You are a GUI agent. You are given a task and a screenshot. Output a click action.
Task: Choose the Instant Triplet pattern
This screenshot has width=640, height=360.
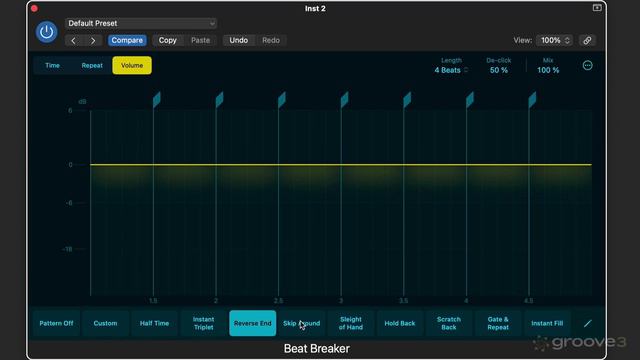pos(203,323)
